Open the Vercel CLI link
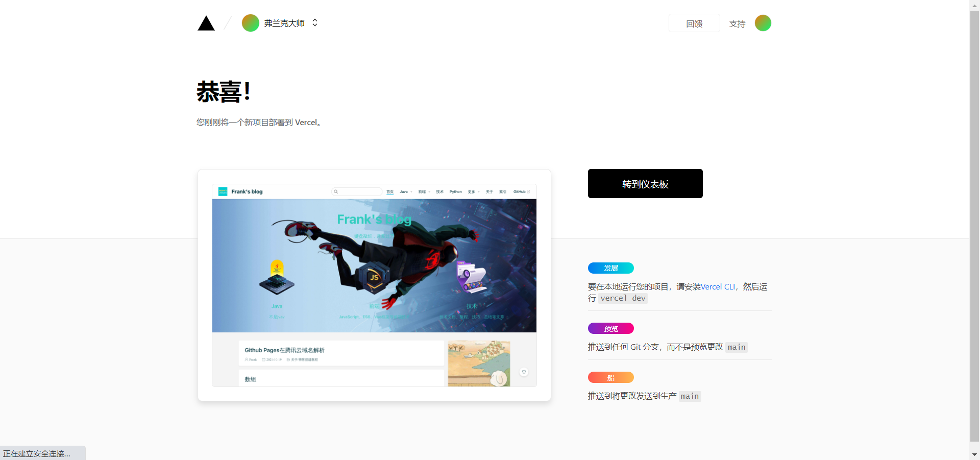This screenshot has height=460, width=980. (x=718, y=287)
